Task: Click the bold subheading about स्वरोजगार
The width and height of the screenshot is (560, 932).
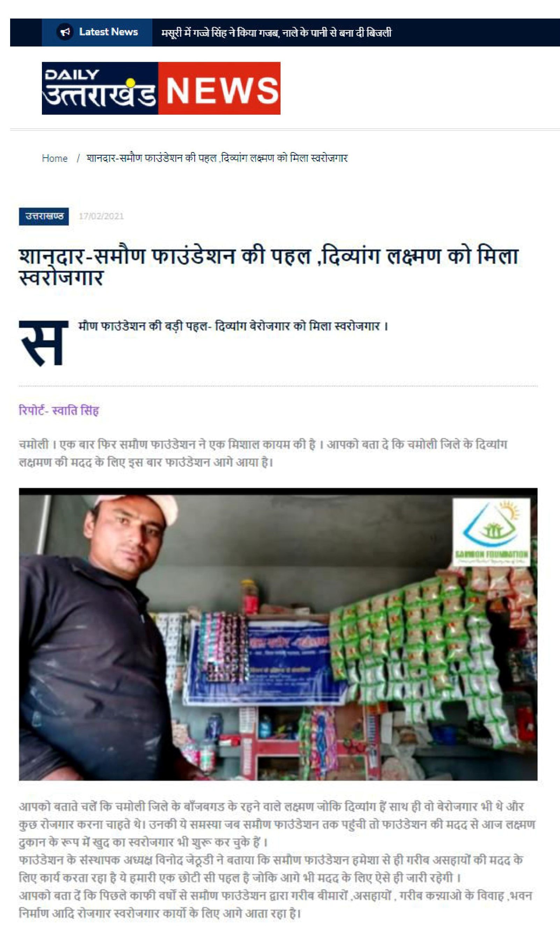Action: tap(233, 326)
